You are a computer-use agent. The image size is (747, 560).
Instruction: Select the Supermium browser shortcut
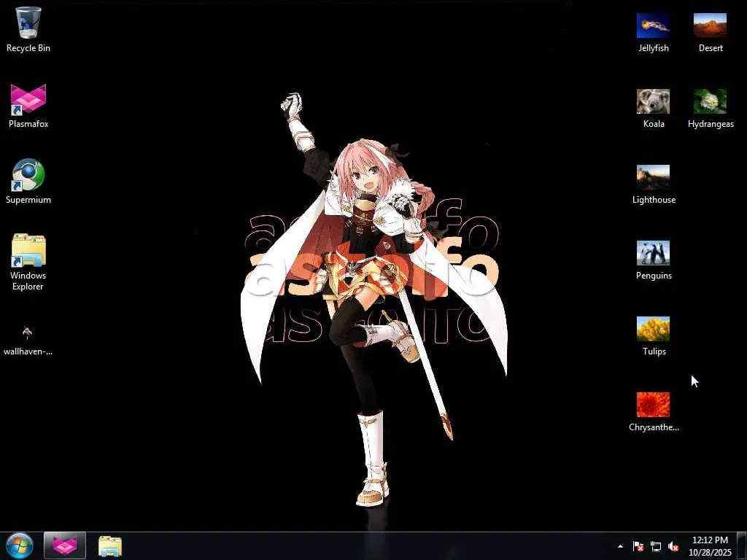coord(28,182)
